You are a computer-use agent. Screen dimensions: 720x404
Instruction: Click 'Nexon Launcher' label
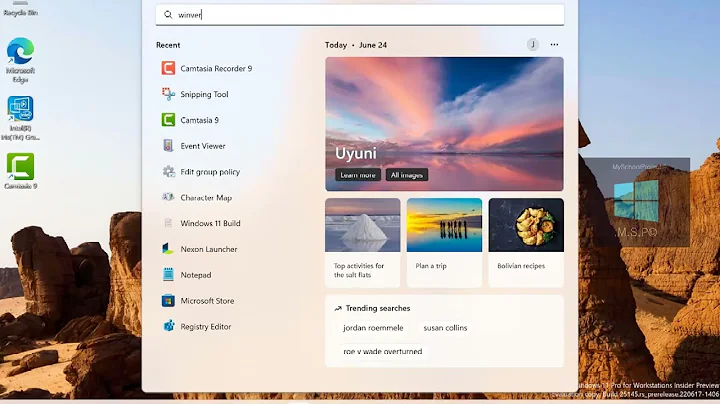(x=209, y=249)
